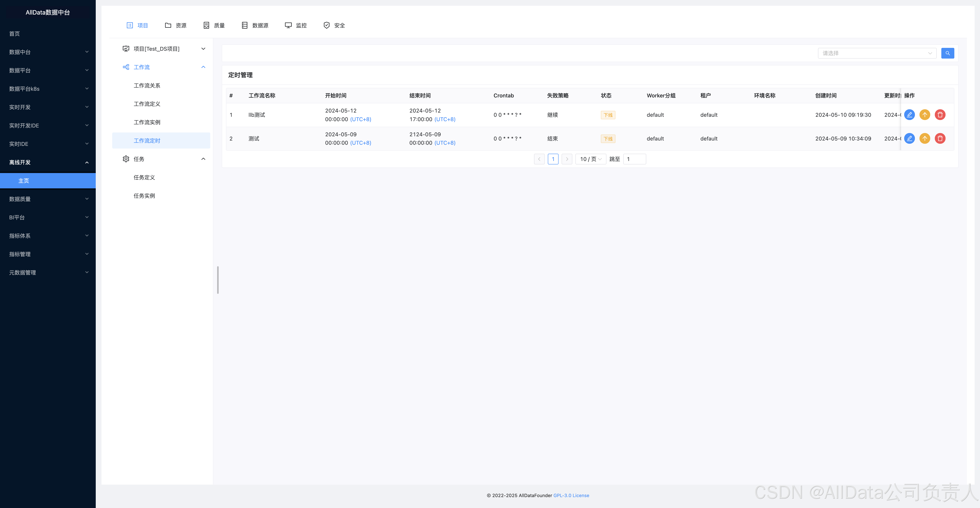
Task: Bring the llb测试 schedule online
Action: coord(924,115)
